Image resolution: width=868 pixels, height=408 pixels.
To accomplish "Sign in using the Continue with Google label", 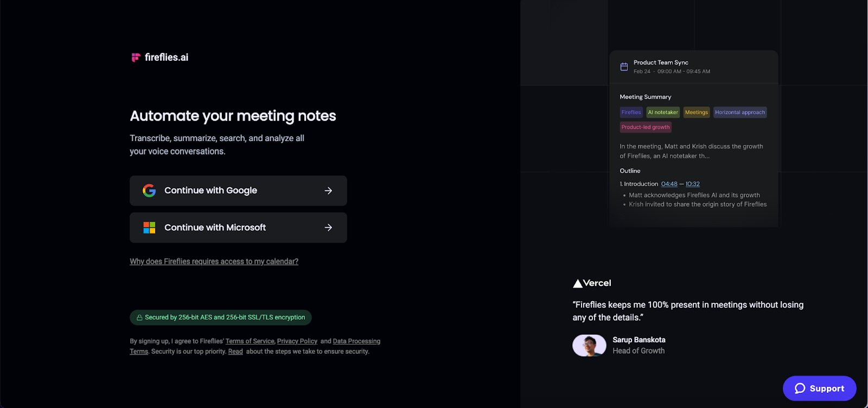I will 210,190.
